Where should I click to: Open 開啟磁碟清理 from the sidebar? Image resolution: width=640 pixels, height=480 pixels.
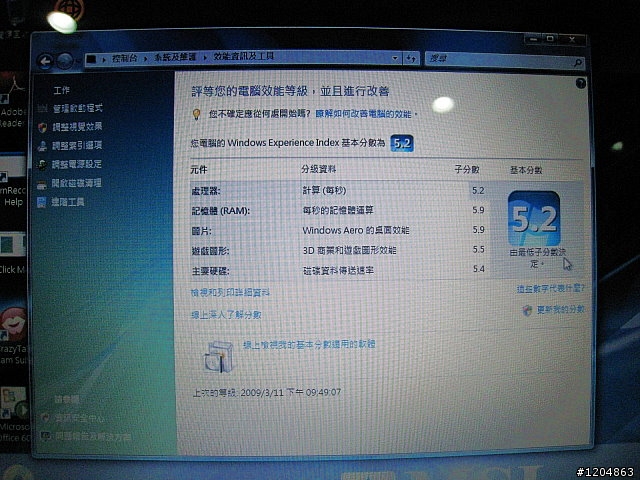pos(76,183)
